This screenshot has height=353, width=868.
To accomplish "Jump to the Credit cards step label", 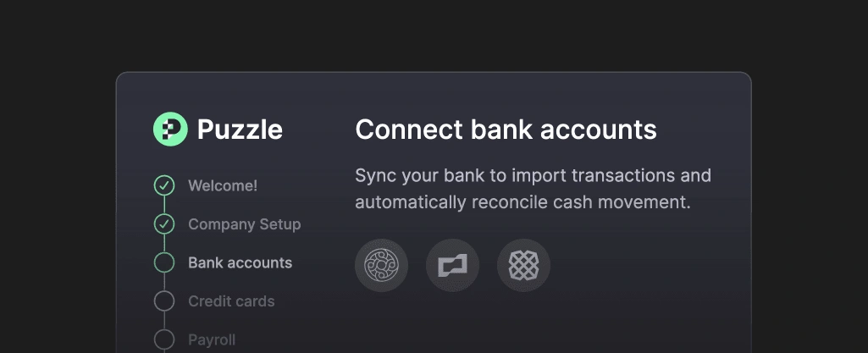I will click(231, 301).
